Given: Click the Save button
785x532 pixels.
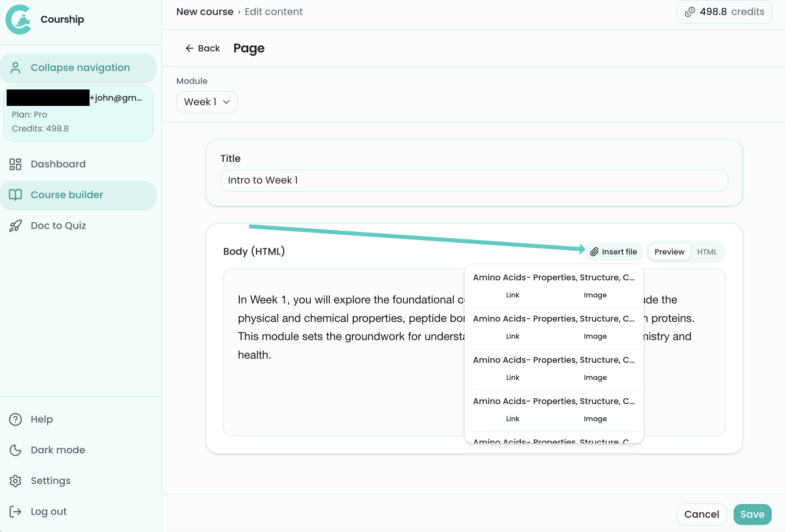Looking at the screenshot, I should 752,514.
